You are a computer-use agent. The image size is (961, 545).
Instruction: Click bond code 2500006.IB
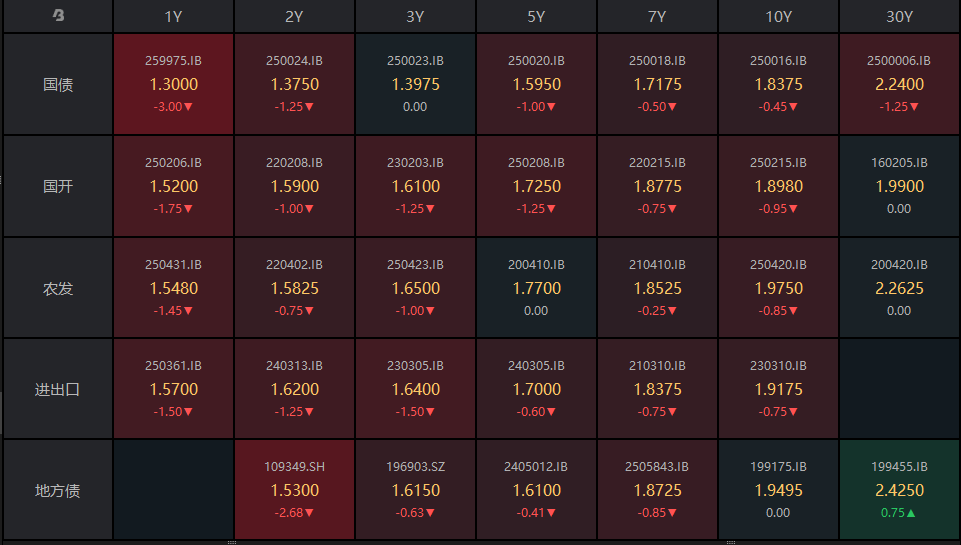click(899, 61)
